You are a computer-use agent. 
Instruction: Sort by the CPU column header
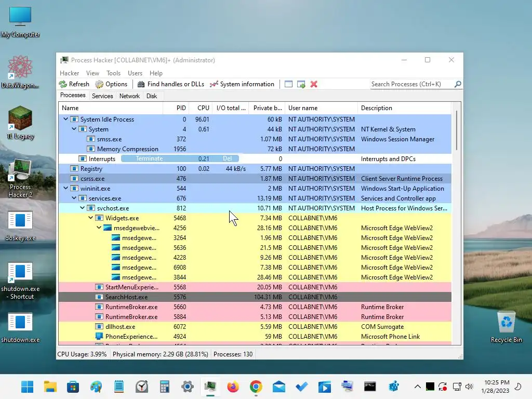tap(201, 108)
